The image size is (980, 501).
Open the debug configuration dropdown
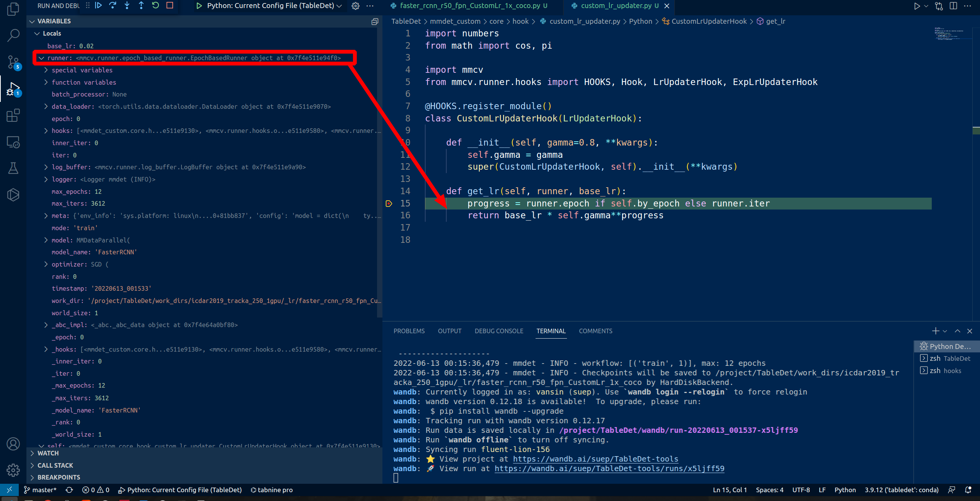[x=339, y=6]
